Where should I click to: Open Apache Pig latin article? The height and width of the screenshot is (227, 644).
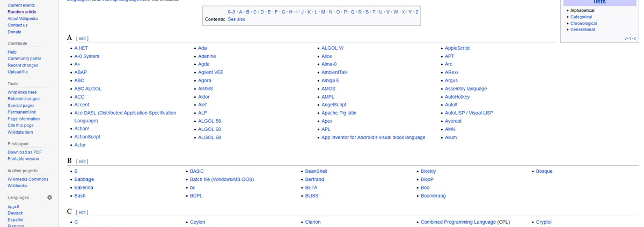click(339, 113)
